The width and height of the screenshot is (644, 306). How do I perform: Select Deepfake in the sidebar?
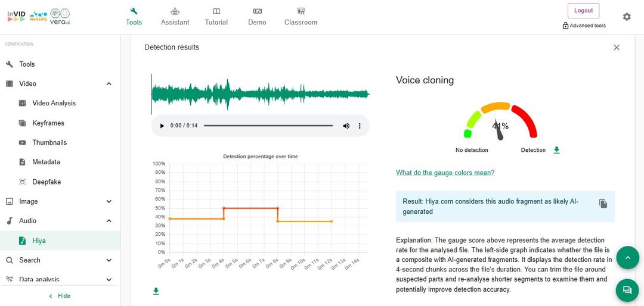point(47,182)
